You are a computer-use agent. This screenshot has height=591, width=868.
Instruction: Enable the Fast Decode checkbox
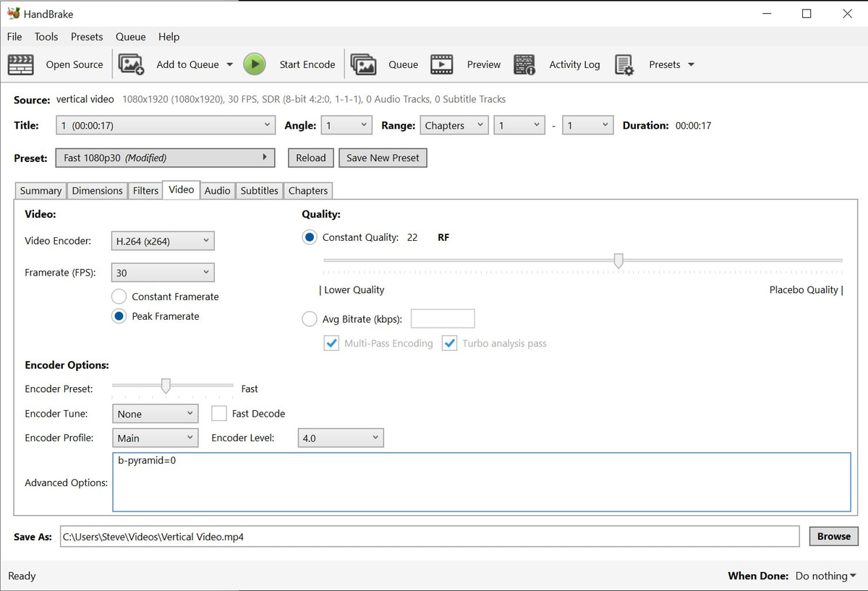[x=219, y=414]
